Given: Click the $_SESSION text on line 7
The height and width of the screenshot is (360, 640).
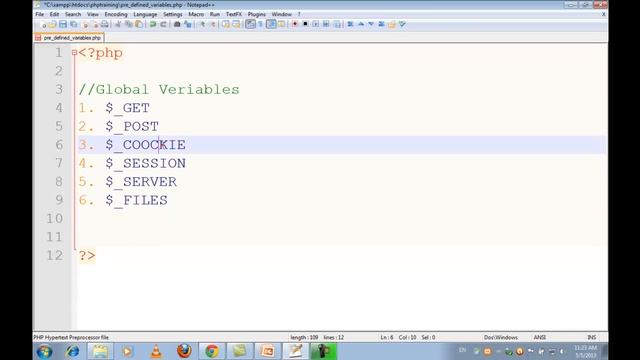Looking at the screenshot, I should click(145, 163).
